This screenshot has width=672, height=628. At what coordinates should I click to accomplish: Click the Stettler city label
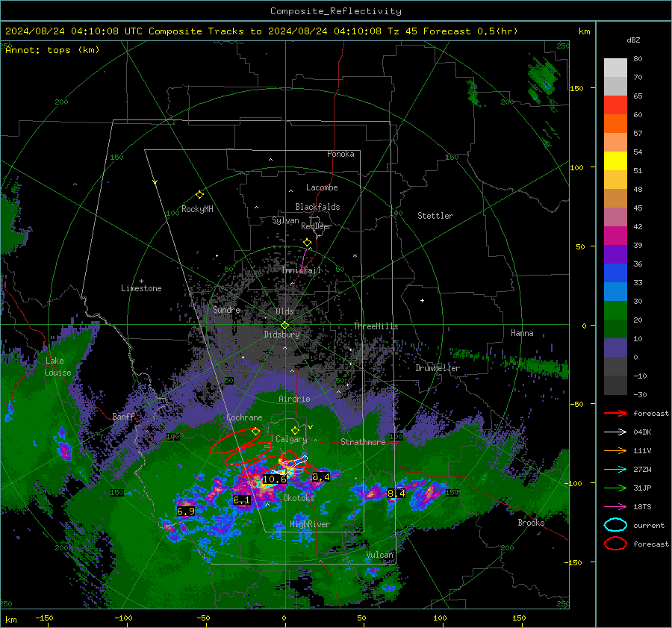click(x=435, y=216)
